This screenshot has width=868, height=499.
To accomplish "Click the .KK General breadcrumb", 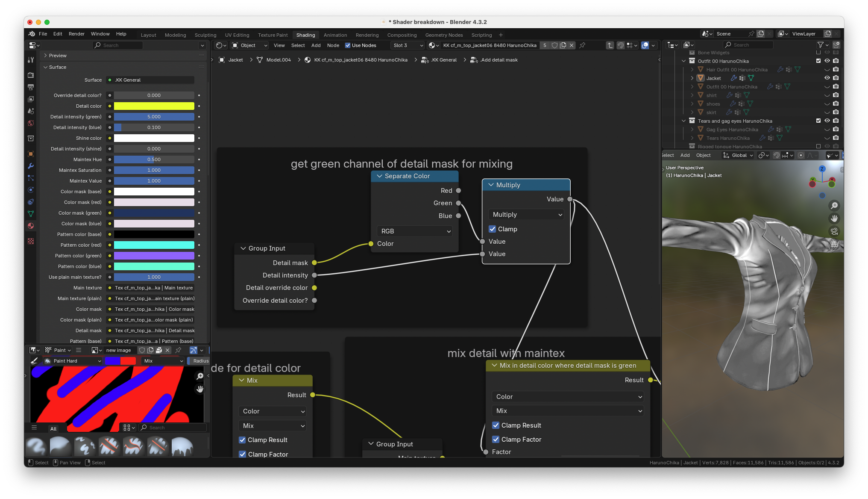I will coord(443,60).
